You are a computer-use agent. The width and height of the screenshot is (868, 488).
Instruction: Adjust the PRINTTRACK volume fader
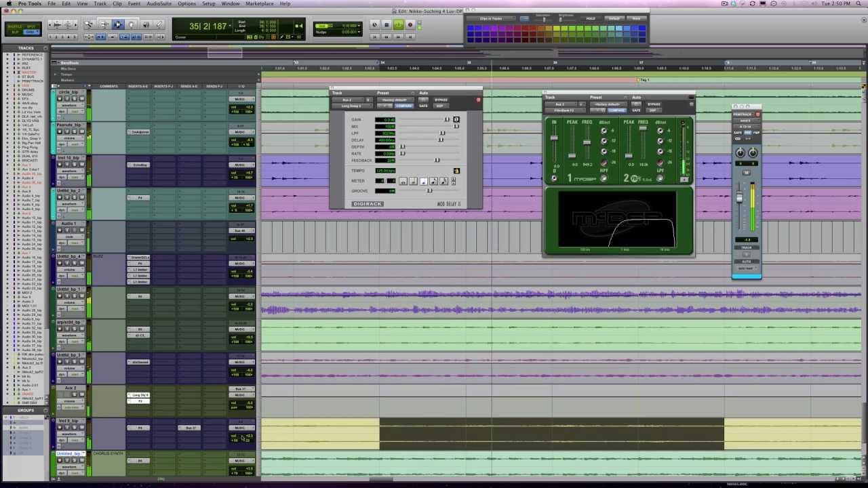[740, 197]
